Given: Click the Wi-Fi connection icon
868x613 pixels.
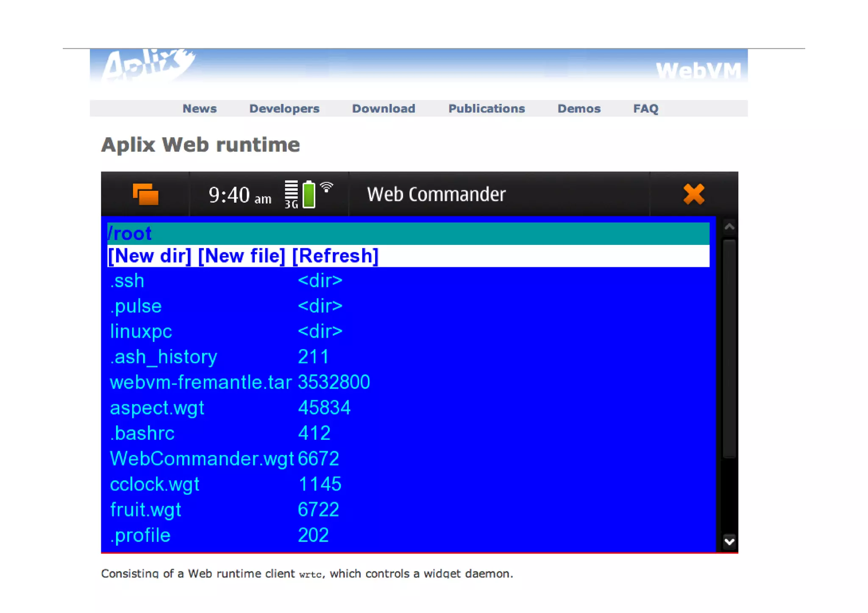Looking at the screenshot, I should [x=326, y=187].
